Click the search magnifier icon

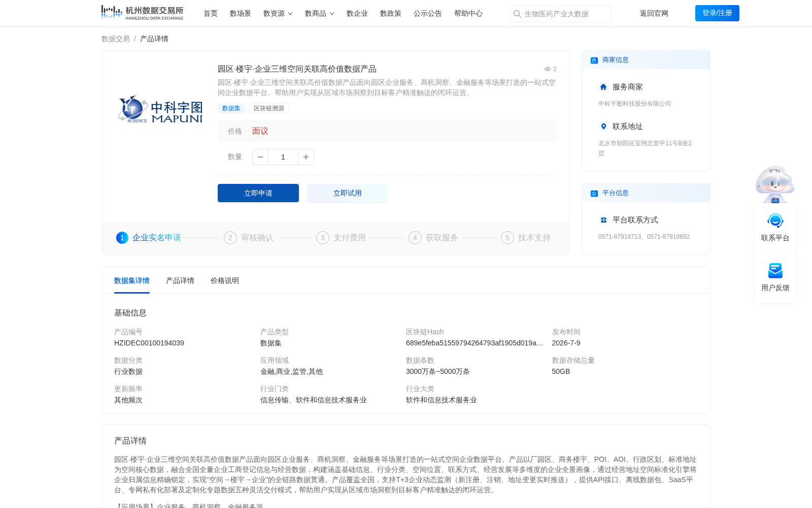click(x=517, y=14)
